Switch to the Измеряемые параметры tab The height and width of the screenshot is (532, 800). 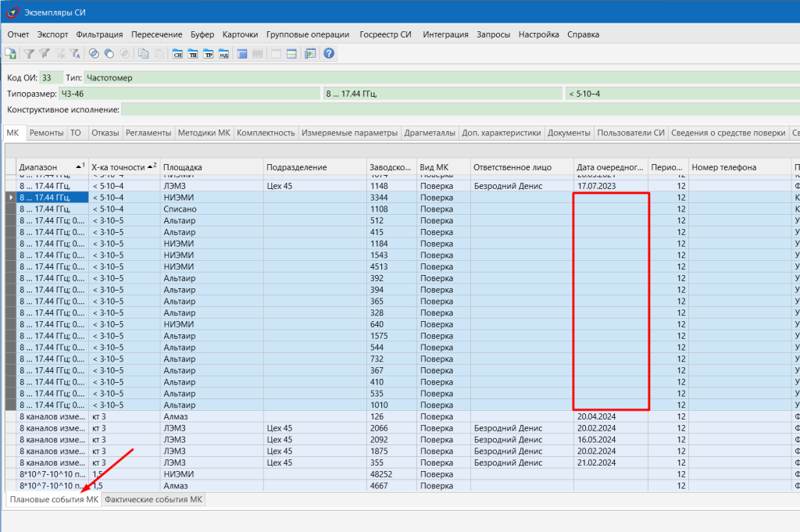(x=349, y=133)
